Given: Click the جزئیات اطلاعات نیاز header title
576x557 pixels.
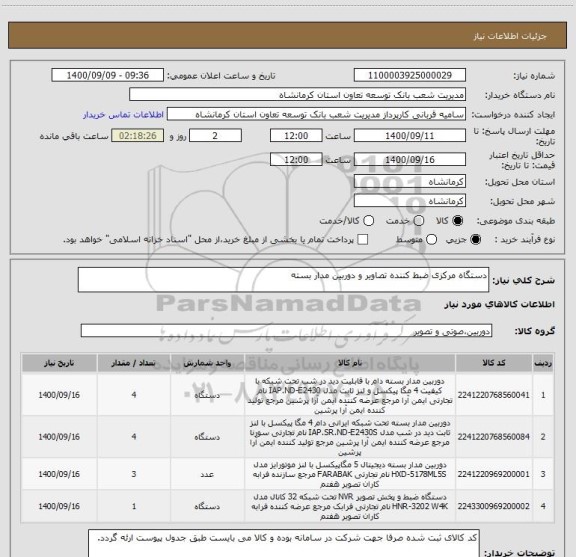Looking at the screenshot, I should tap(510, 36).
